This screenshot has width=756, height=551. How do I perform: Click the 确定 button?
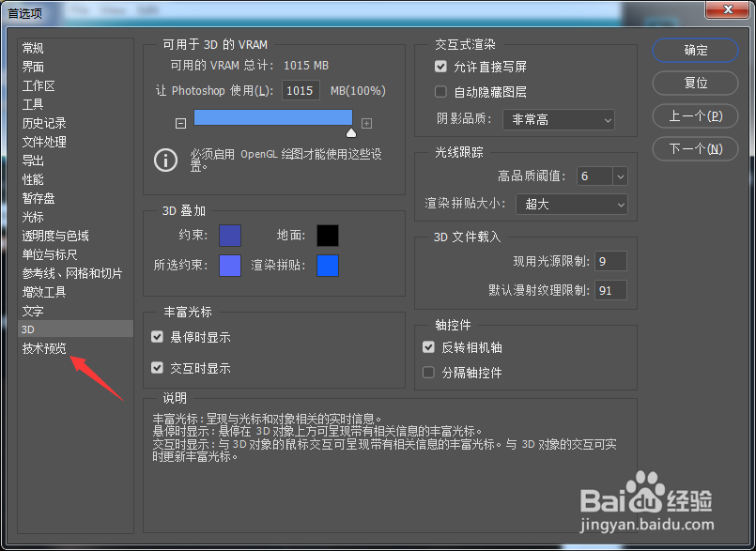pyautogui.click(x=695, y=50)
